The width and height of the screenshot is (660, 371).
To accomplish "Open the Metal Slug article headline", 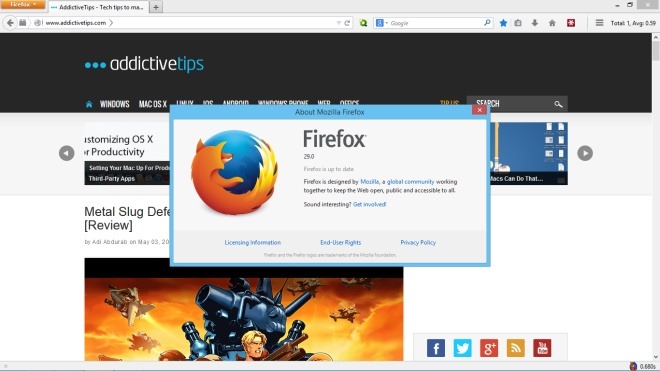I will pos(128,218).
